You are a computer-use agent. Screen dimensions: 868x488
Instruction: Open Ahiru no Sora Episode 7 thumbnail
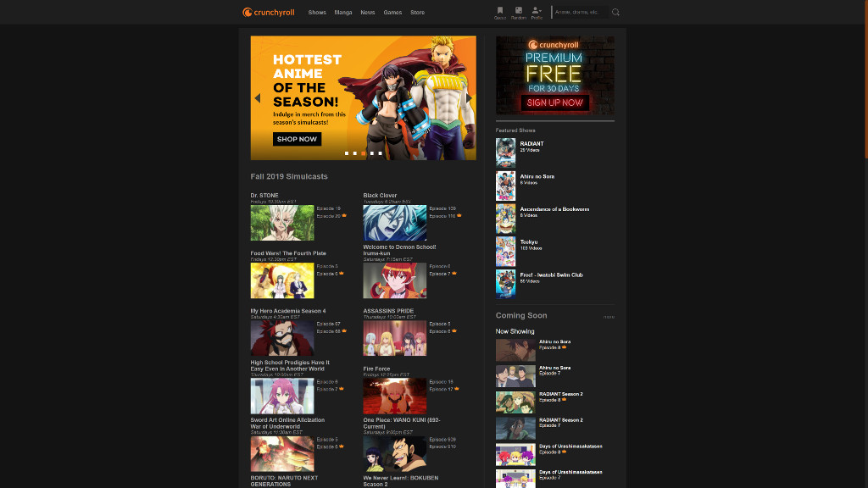515,376
